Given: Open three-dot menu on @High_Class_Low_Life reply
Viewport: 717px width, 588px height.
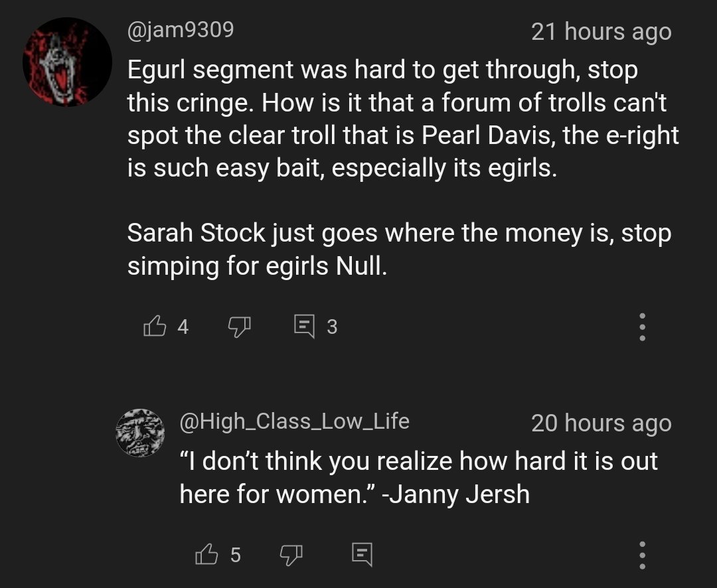Looking at the screenshot, I should [641, 555].
